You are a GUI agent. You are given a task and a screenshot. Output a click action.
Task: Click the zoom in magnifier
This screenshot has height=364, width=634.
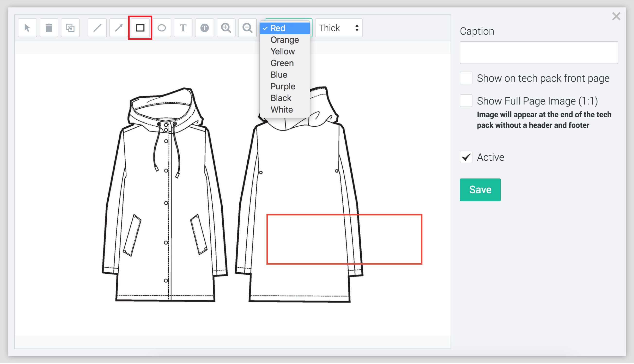point(226,28)
